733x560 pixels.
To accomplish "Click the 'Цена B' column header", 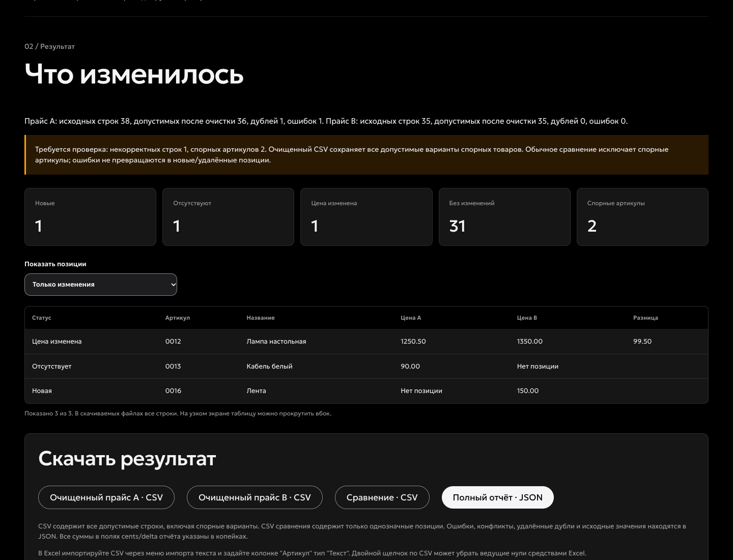I will coord(527,318).
